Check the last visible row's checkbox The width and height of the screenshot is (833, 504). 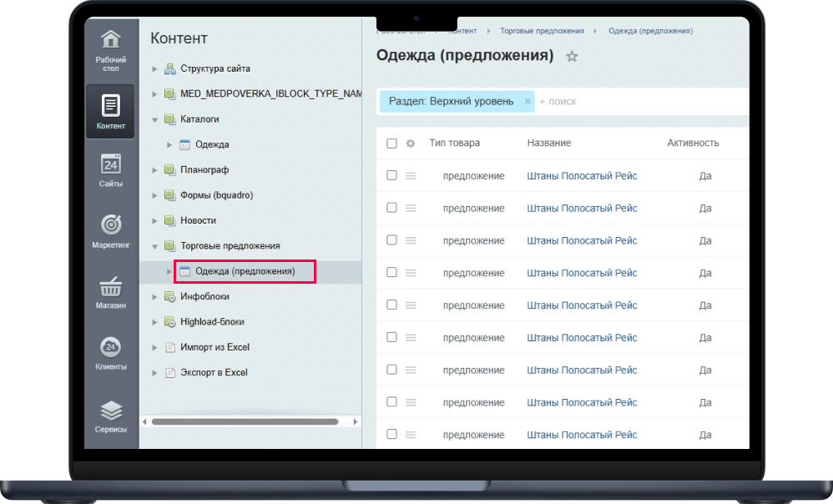click(x=391, y=435)
